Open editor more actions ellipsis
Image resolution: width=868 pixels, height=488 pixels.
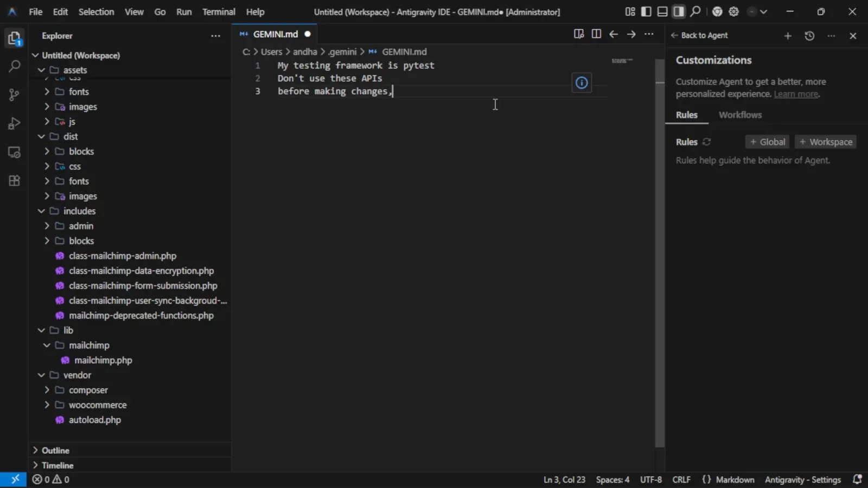tap(649, 34)
